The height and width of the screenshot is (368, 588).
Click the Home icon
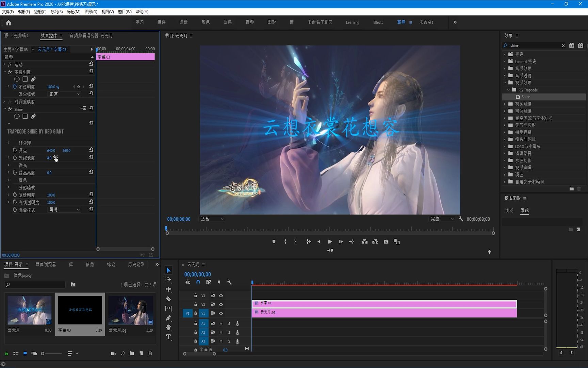coord(9,23)
